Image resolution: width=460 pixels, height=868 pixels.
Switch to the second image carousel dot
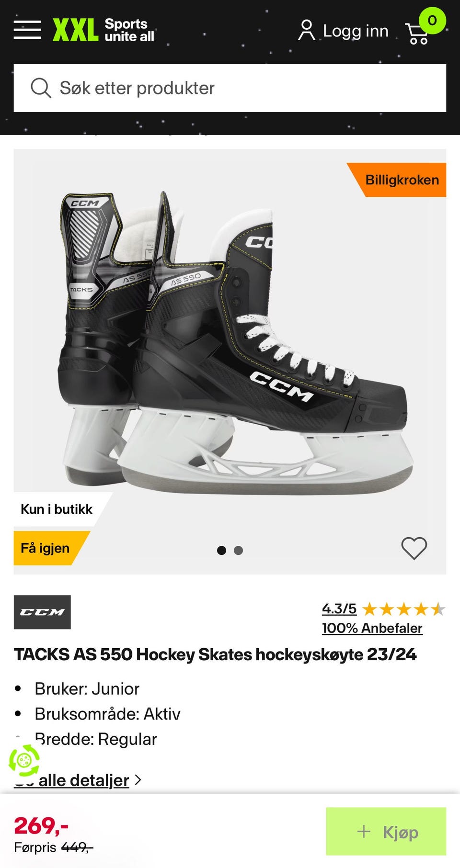pos(238,551)
